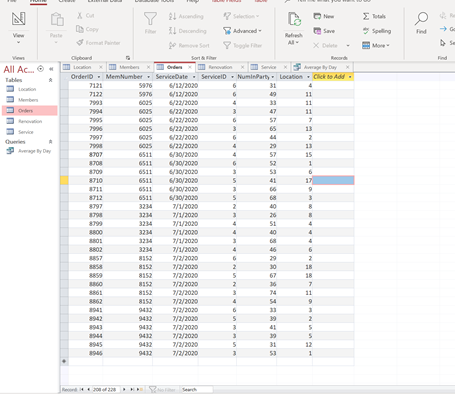455x394 pixels.
Task: Sort Descending
Action: (188, 31)
